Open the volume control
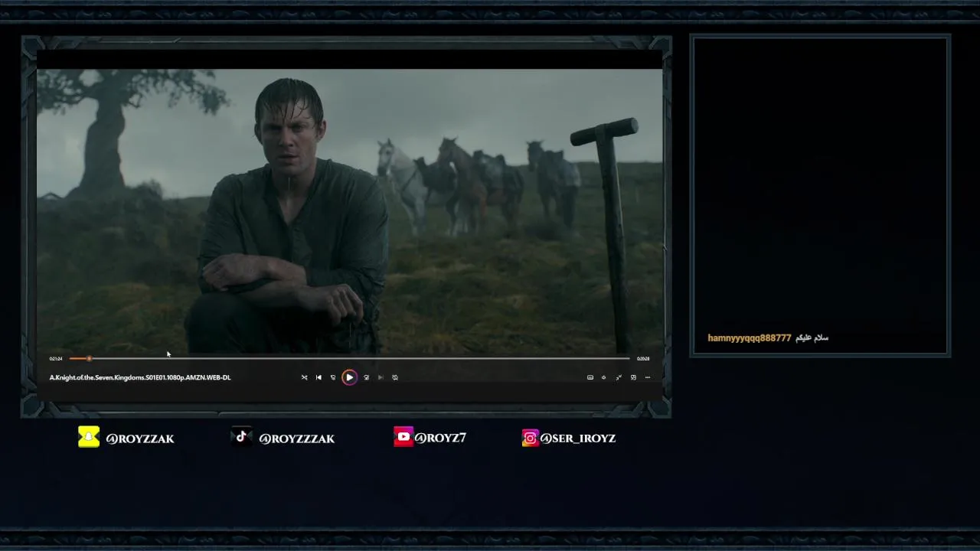The width and height of the screenshot is (980, 551). pos(603,377)
